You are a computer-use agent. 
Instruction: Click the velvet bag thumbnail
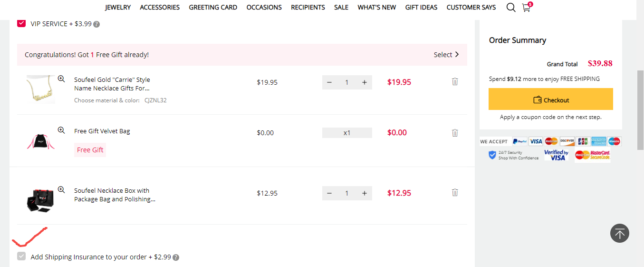pyautogui.click(x=40, y=141)
